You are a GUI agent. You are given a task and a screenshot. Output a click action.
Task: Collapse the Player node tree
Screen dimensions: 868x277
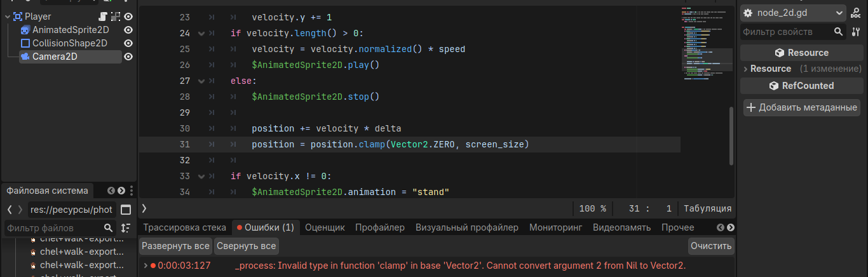click(6, 17)
